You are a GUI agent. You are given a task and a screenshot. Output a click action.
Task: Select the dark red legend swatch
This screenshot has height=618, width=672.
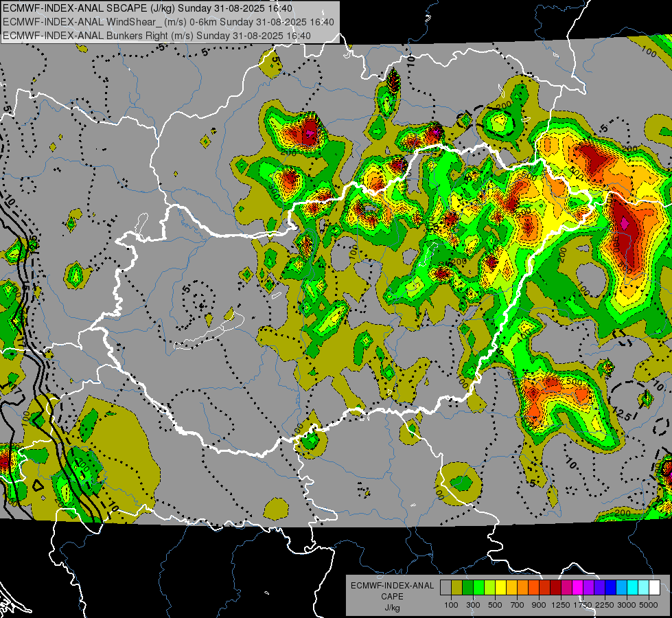click(556, 588)
